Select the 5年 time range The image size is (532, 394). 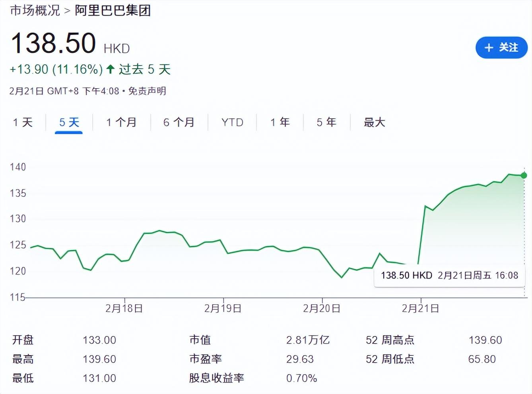click(x=326, y=122)
